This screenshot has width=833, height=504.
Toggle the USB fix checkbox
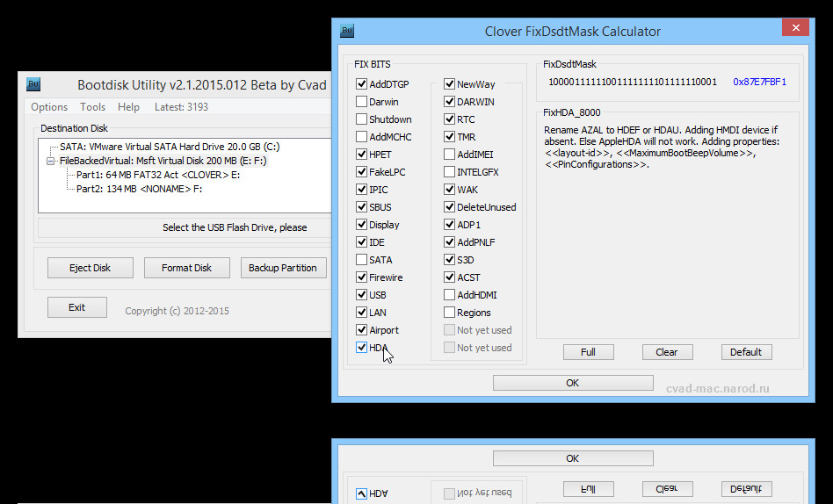(x=361, y=295)
